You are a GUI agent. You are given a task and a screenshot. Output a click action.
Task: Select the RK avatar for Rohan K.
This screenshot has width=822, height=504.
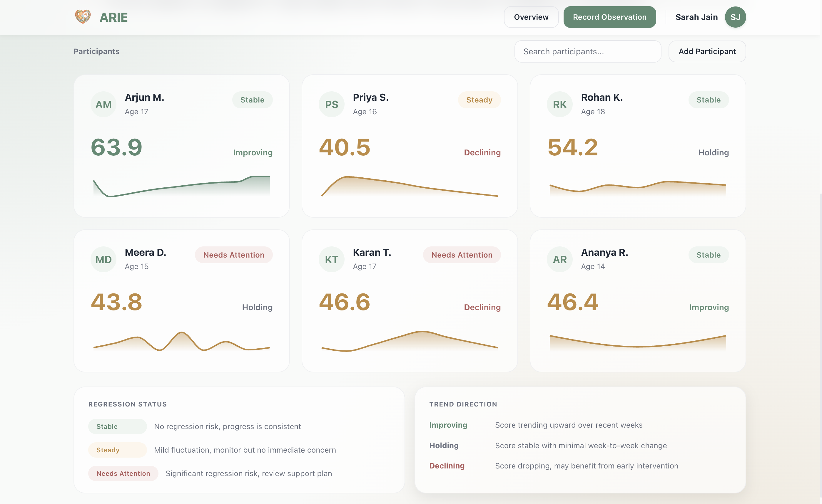click(559, 104)
